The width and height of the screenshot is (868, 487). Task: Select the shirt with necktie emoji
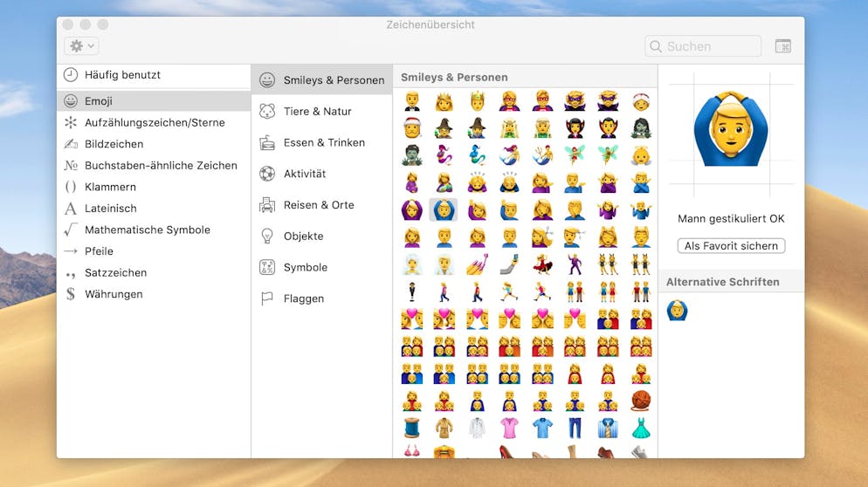608,428
